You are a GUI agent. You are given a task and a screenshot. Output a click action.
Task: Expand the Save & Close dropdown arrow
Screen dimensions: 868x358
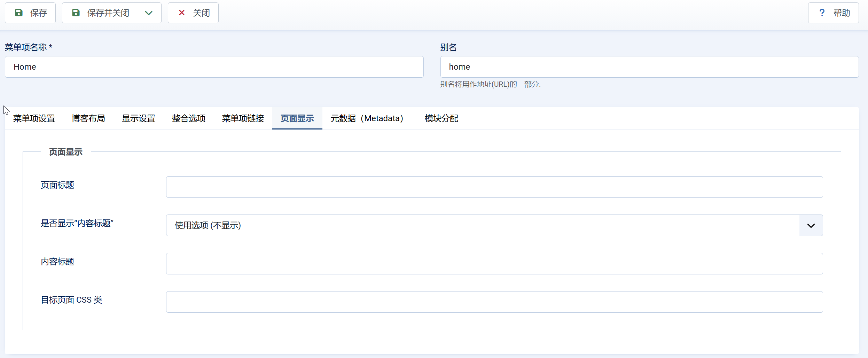click(x=149, y=13)
